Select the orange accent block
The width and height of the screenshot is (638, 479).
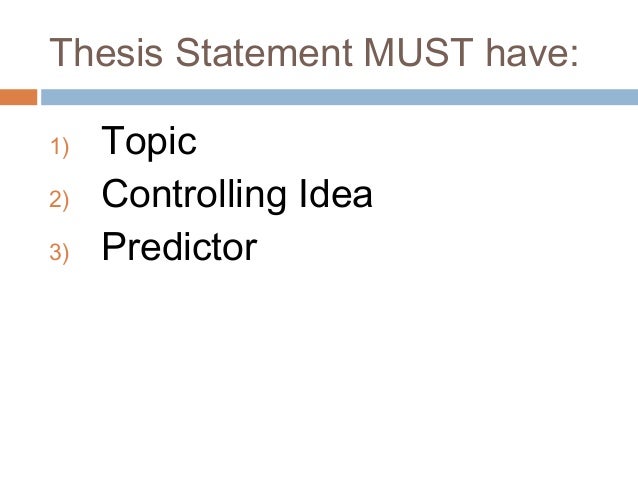pyautogui.click(x=18, y=97)
